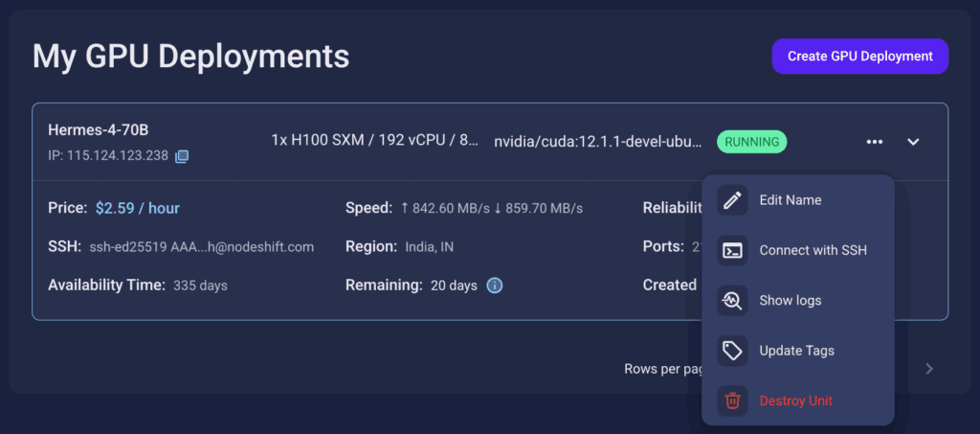980x434 pixels.
Task: Go to next page arrow
Action: pos(929,369)
